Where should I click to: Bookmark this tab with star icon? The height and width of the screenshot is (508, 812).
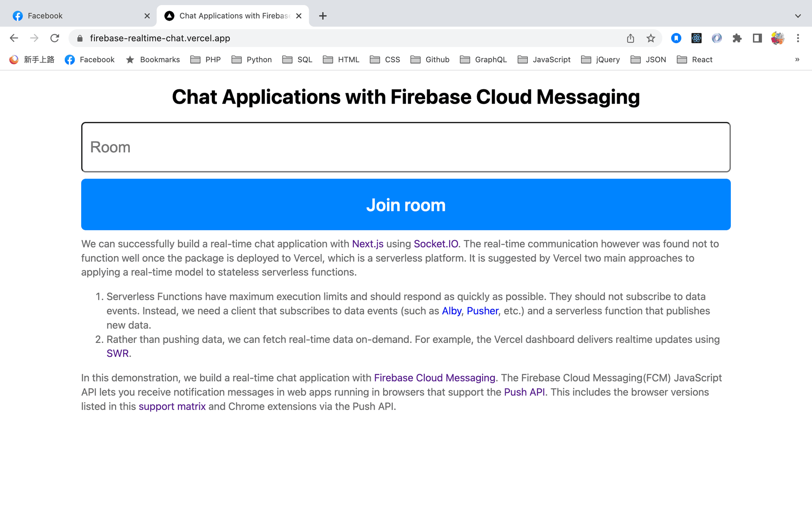tap(651, 39)
